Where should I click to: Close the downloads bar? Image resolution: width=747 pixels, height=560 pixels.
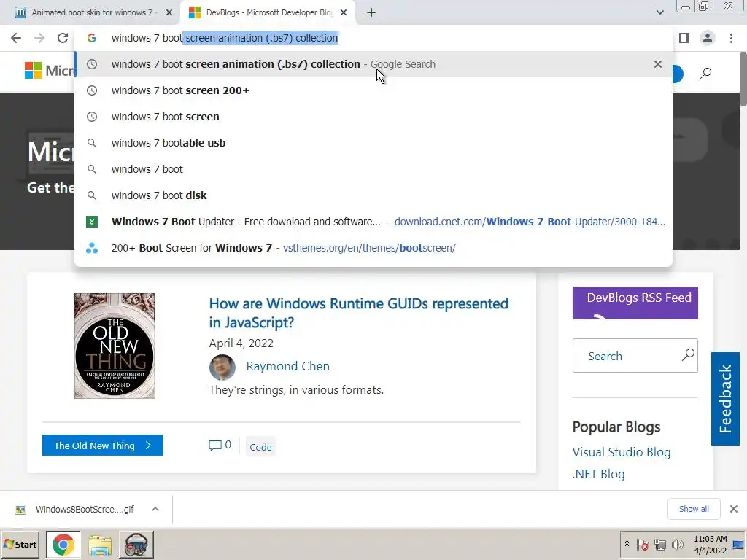(734, 509)
